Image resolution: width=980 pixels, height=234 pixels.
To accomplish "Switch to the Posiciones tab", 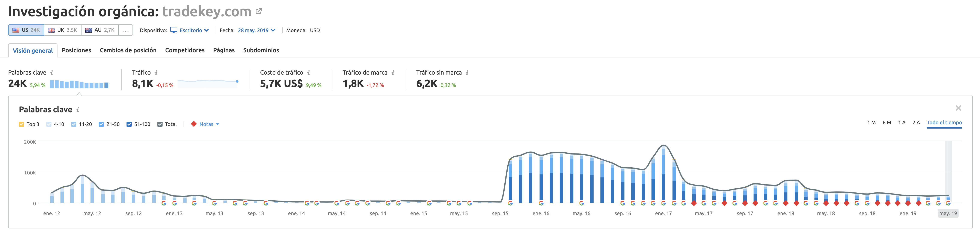I will [77, 50].
